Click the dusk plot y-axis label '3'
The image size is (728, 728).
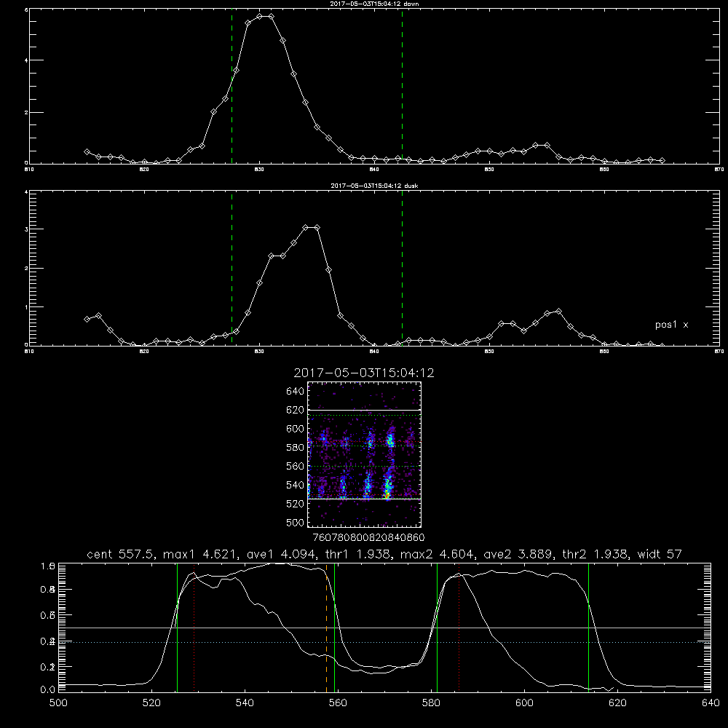(26, 229)
